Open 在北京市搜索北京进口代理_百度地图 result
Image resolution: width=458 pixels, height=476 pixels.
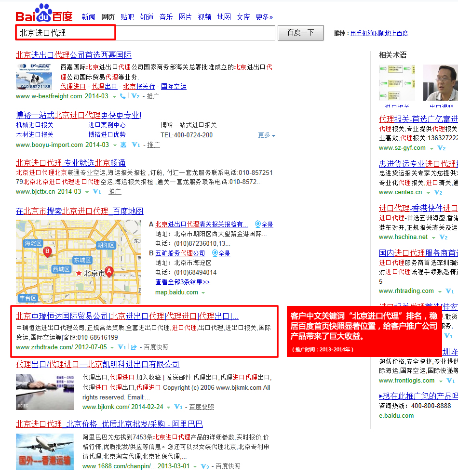80,211
